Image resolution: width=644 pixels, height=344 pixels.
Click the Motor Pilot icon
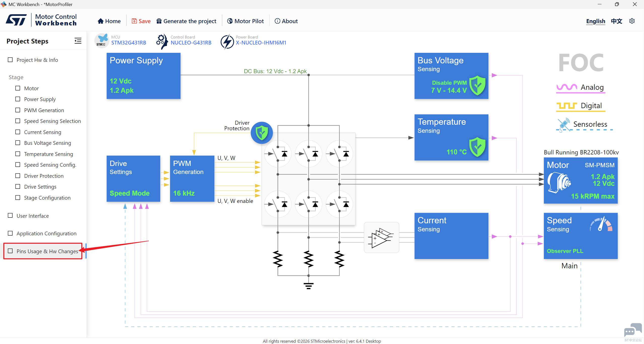click(x=230, y=21)
